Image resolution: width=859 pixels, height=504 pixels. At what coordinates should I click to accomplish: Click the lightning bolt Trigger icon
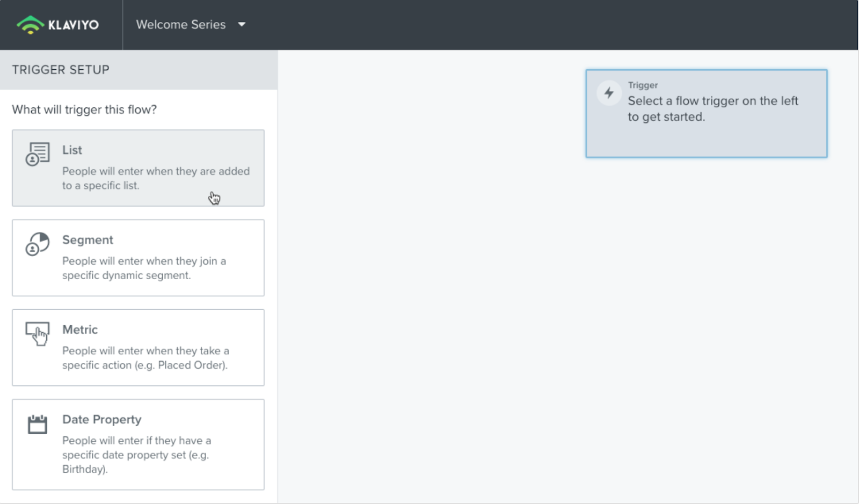pos(609,93)
